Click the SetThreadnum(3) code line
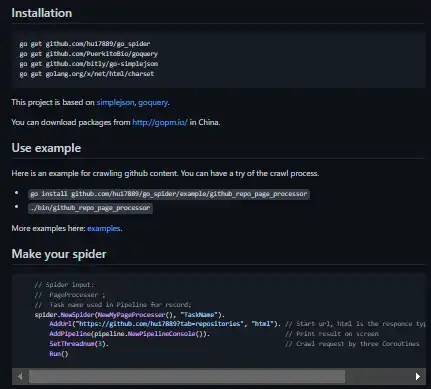The width and height of the screenshot is (431, 389). click(79, 344)
